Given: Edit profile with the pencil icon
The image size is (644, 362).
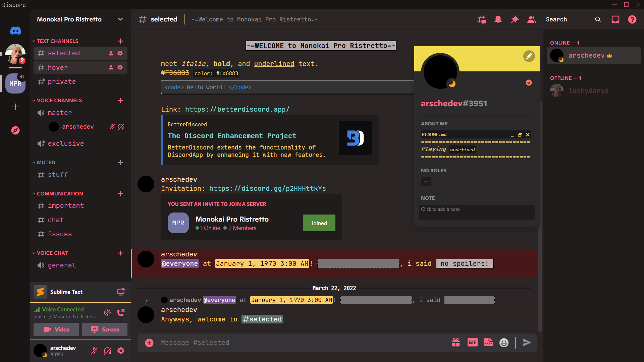Looking at the screenshot, I should 529,56.
